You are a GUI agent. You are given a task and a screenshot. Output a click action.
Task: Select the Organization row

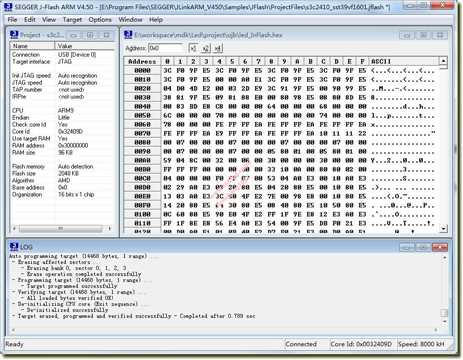(x=62, y=194)
